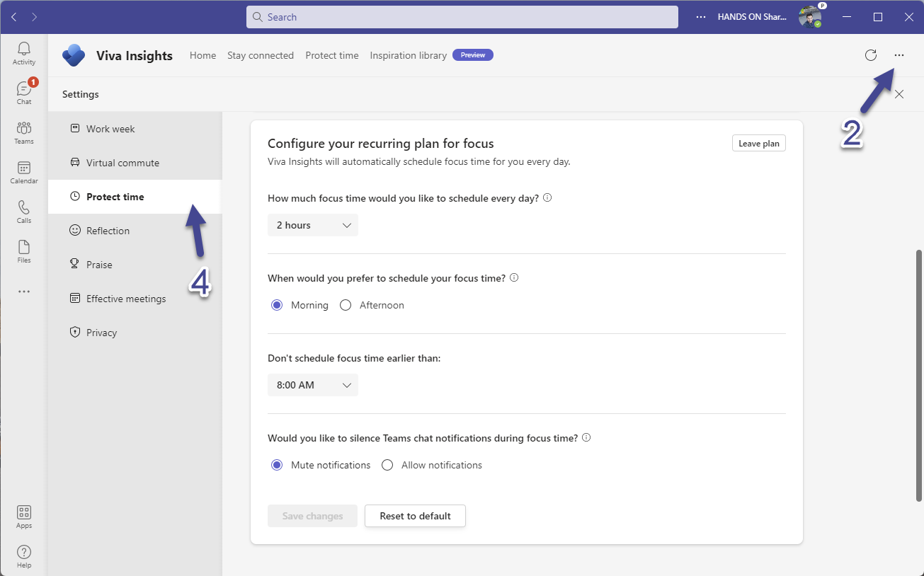Click the Leave plan button
Image resolution: width=924 pixels, height=576 pixels.
pos(758,144)
